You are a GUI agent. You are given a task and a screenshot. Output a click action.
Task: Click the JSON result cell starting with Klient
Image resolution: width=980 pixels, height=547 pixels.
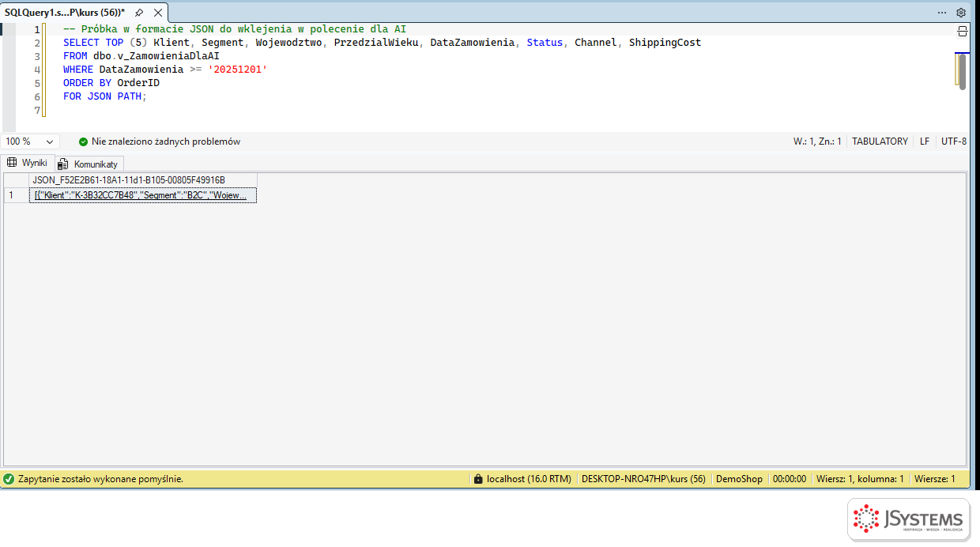(142, 195)
